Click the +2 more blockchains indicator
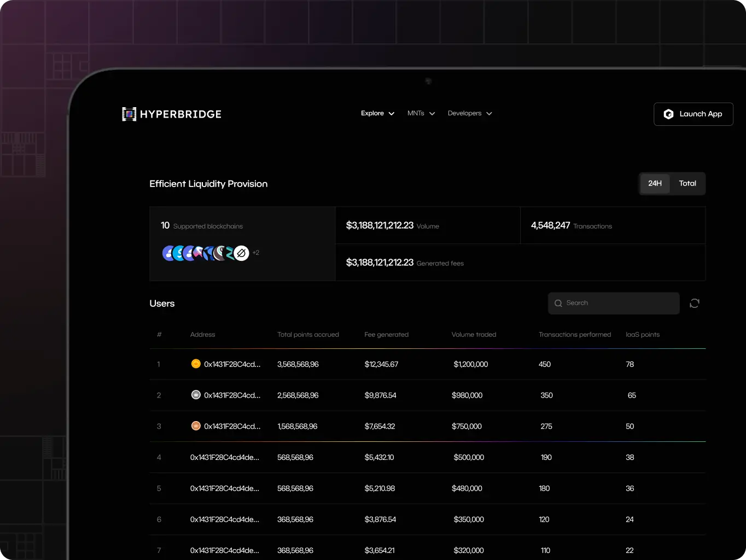Viewport: 746px width, 560px height. [256, 253]
